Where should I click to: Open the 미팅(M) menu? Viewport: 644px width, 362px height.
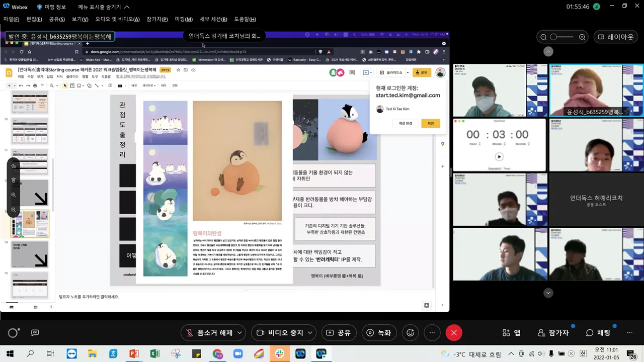click(184, 19)
